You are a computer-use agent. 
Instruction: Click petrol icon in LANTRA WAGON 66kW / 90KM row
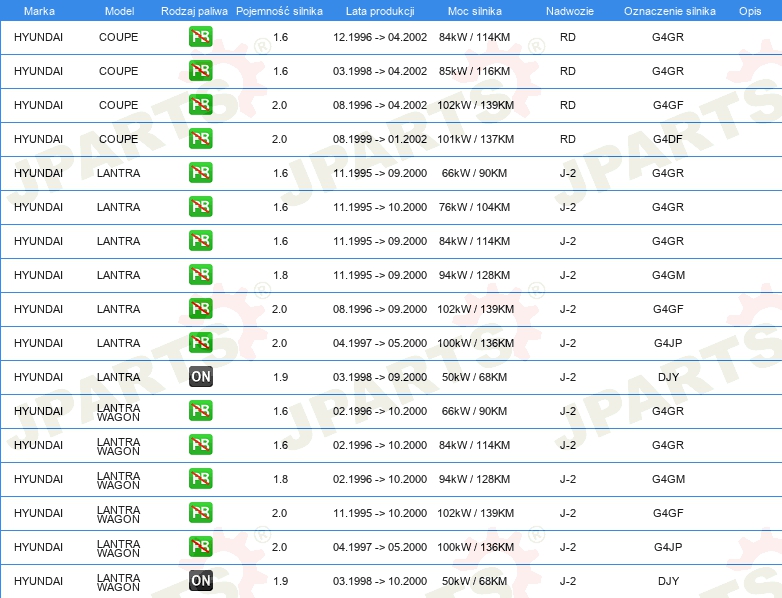200,410
